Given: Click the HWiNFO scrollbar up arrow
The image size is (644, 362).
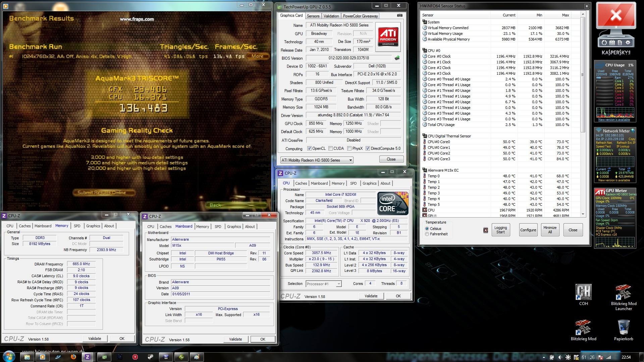Looking at the screenshot, I should pyautogui.click(x=583, y=14).
